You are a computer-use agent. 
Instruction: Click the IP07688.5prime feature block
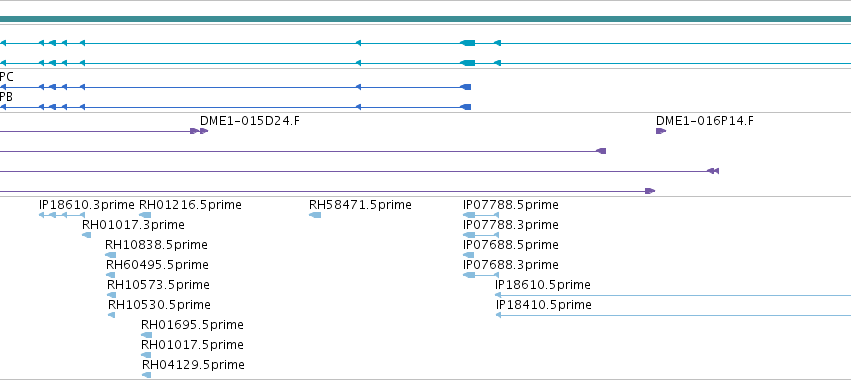(x=468, y=255)
